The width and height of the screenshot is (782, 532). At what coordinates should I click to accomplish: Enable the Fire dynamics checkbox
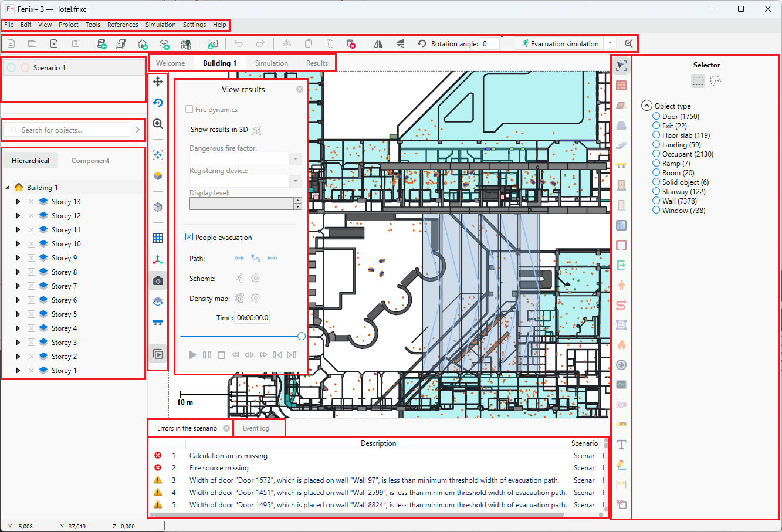pos(189,109)
